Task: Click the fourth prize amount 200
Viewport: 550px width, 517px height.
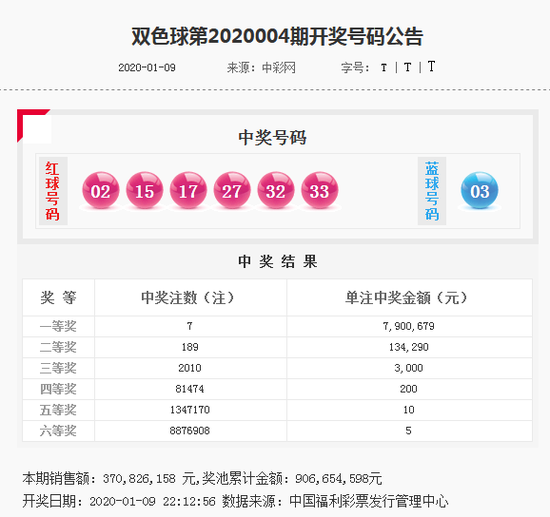Action: tap(409, 389)
